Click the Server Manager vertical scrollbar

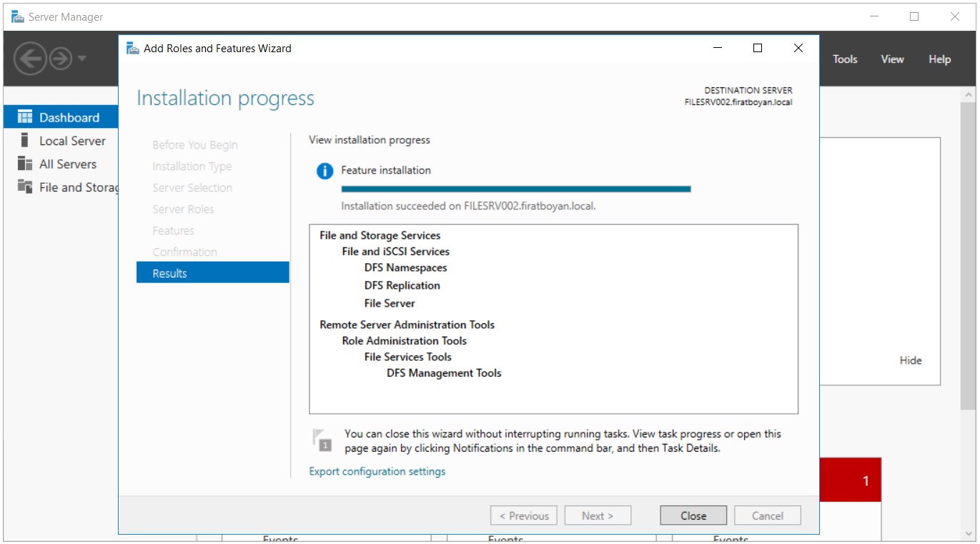click(x=969, y=257)
